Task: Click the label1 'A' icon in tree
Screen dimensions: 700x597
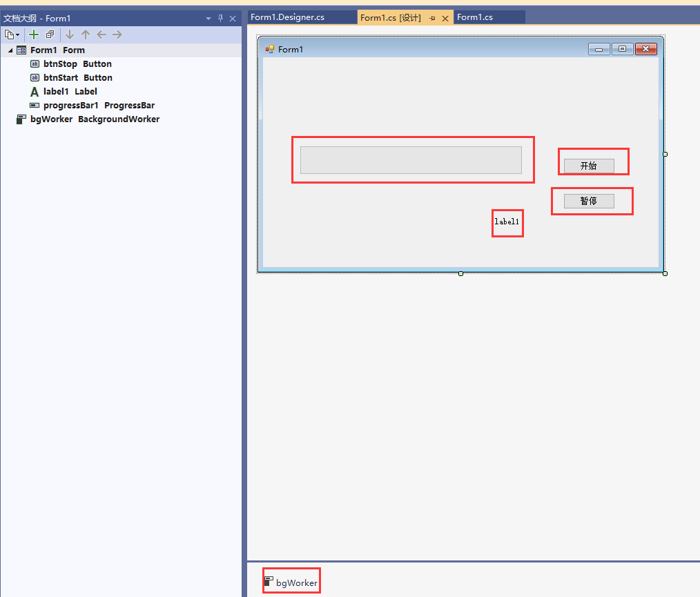Action: point(35,92)
